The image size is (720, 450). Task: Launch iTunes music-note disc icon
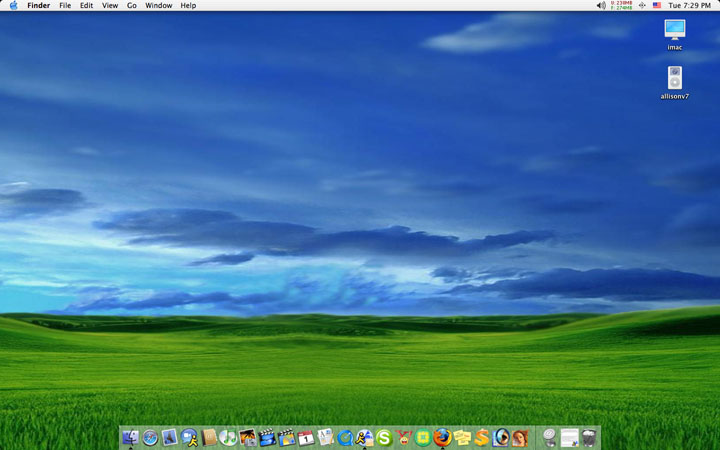click(228, 438)
